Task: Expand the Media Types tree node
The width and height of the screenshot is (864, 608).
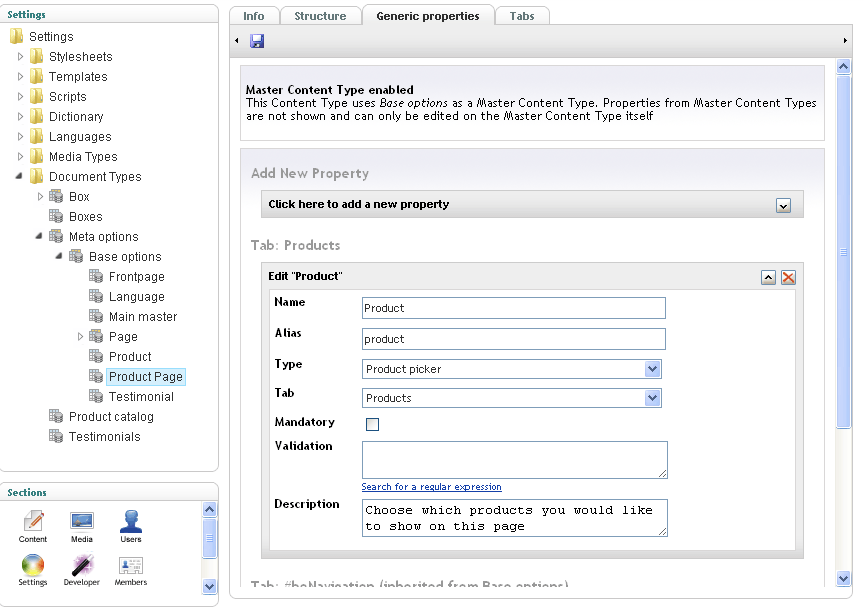Action: tap(20, 157)
